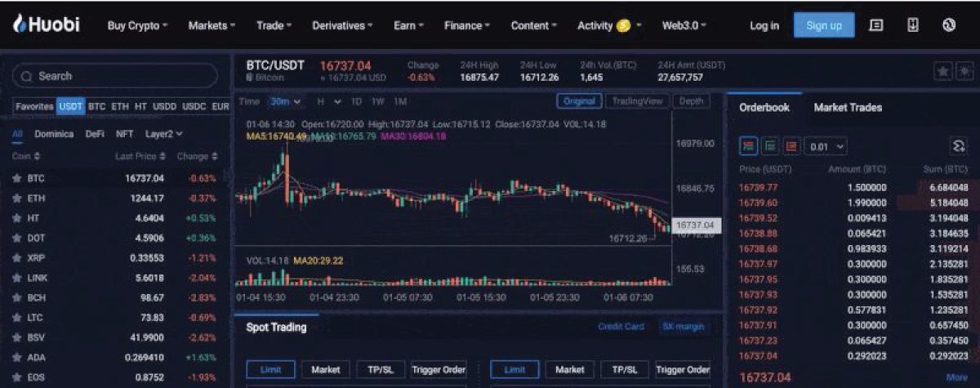980x388 pixels.
Task: Open the Finance dropdown menu
Action: pos(467,25)
